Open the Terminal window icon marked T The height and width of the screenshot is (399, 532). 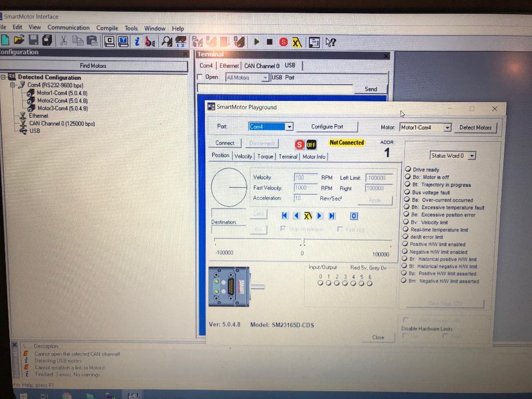123,41
